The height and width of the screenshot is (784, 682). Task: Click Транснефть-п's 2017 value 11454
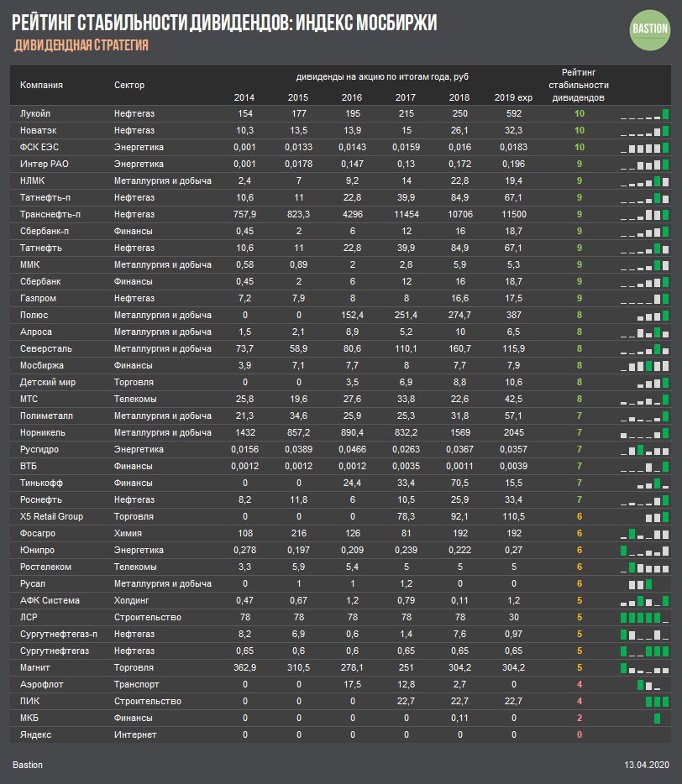point(406,215)
